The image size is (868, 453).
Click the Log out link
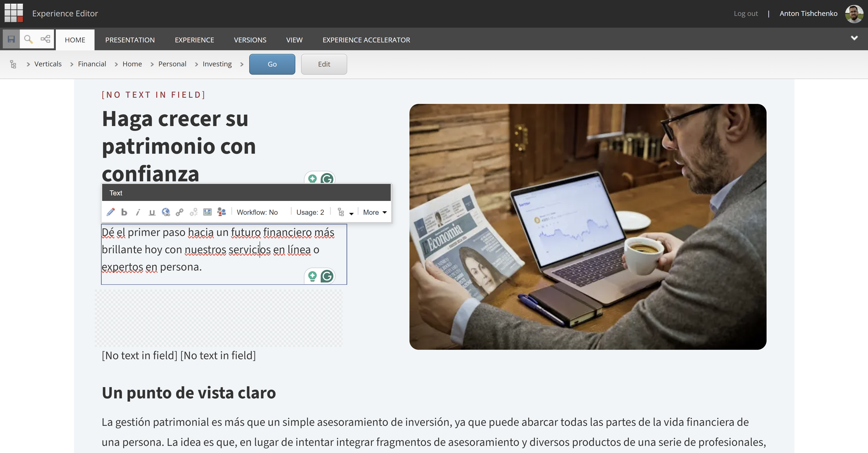point(745,13)
